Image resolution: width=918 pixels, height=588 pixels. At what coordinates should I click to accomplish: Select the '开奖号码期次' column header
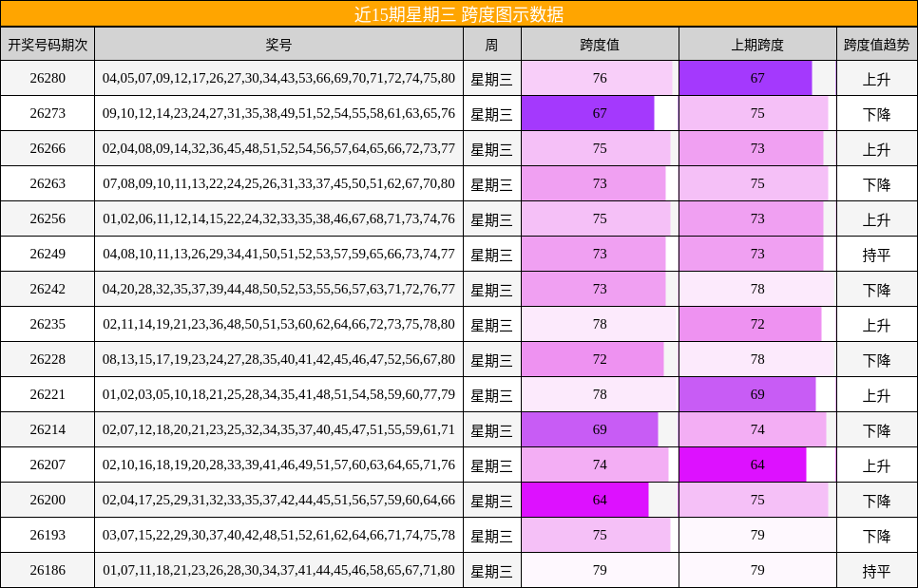coord(48,45)
